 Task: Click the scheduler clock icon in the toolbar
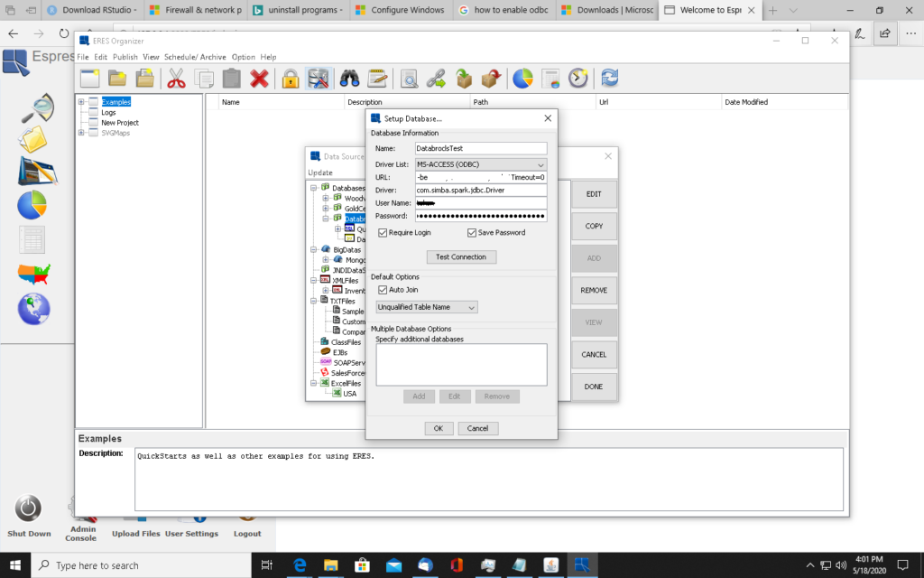tap(577, 79)
